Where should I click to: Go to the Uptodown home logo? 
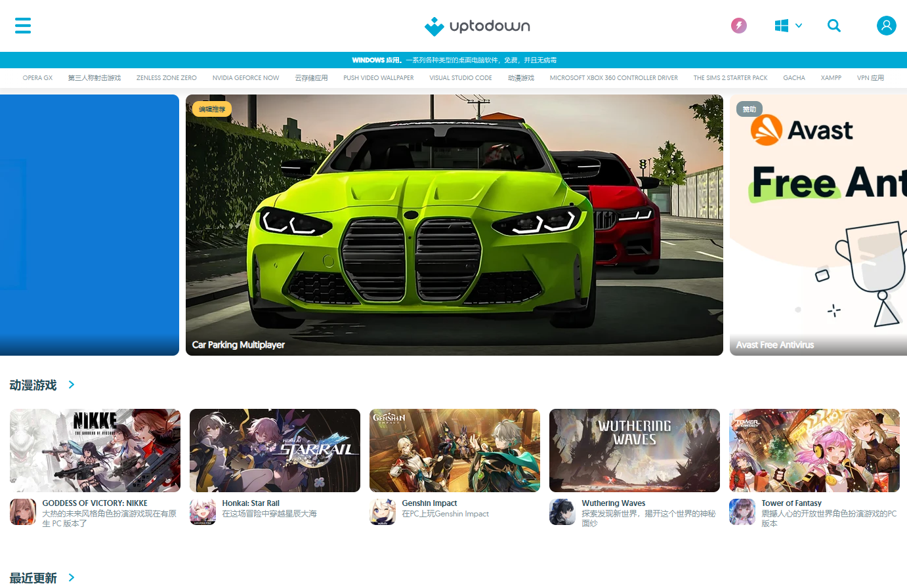[x=477, y=26]
